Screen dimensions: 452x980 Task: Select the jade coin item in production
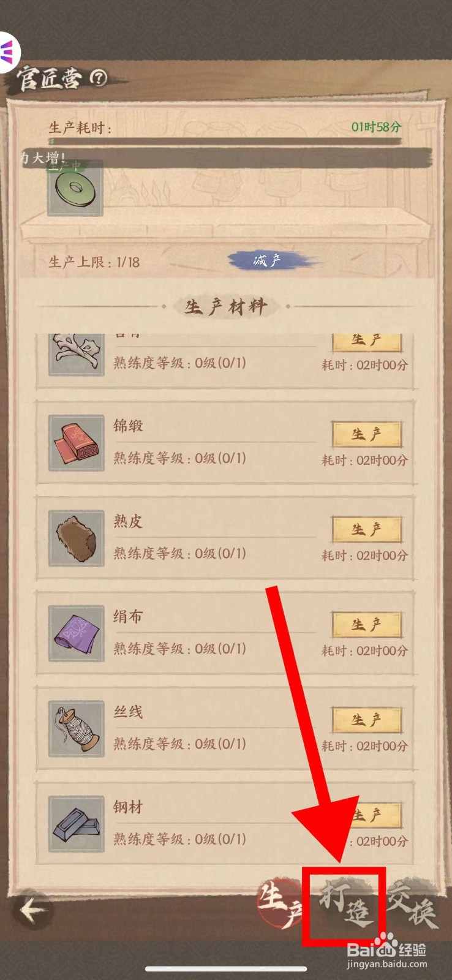click(x=76, y=190)
